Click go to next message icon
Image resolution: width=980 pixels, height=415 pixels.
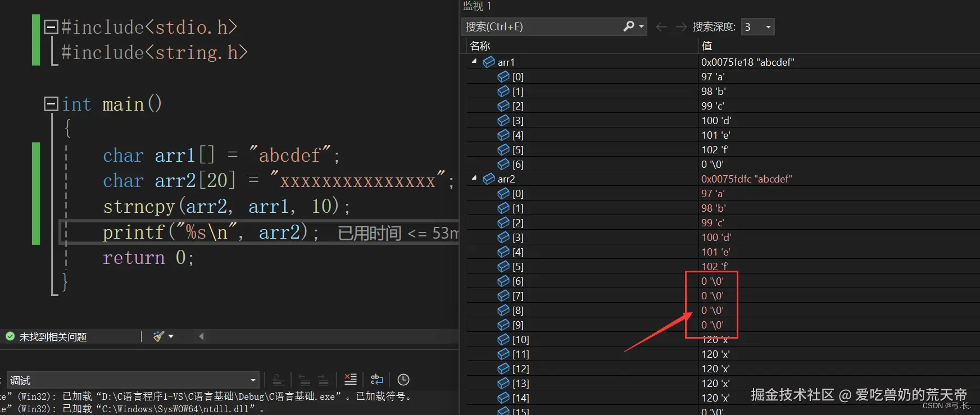324,380
